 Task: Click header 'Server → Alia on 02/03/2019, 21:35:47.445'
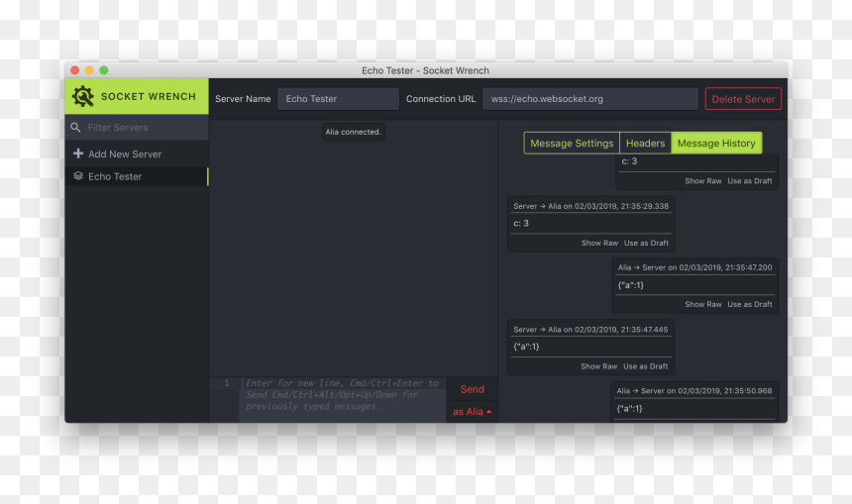click(x=590, y=329)
